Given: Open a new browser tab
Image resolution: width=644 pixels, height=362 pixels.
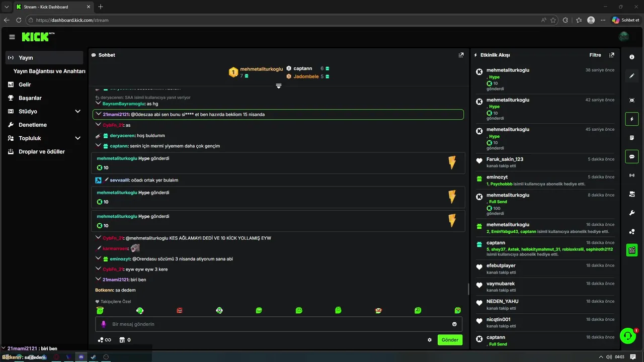Looking at the screenshot, I should pos(101,7).
